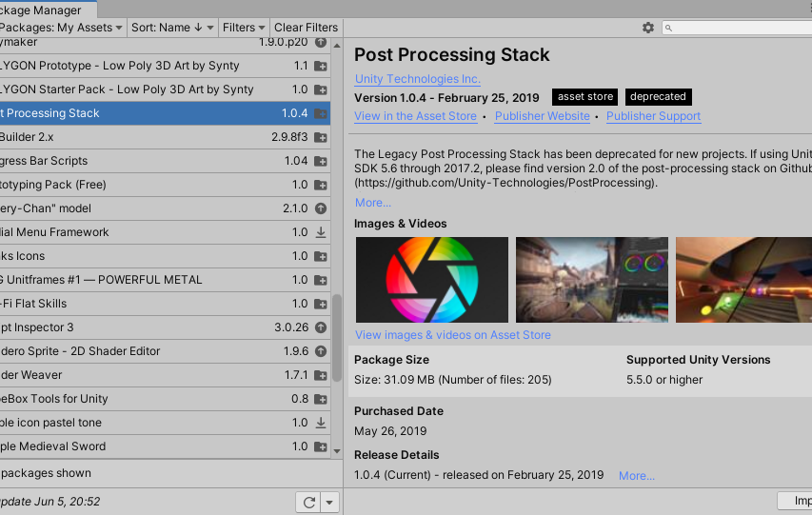Click the third orange interior thumbnail
This screenshot has width=812, height=515.
click(743, 280)
